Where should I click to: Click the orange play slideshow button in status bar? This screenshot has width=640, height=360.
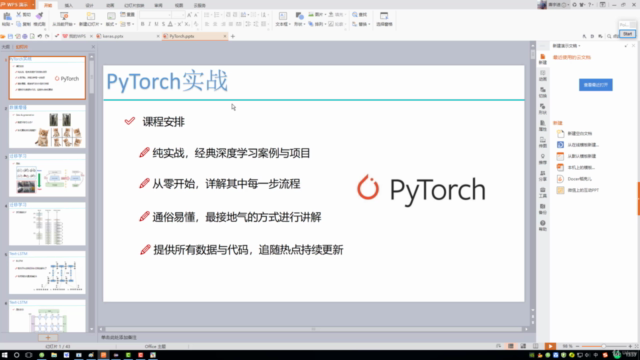[550, 346]
